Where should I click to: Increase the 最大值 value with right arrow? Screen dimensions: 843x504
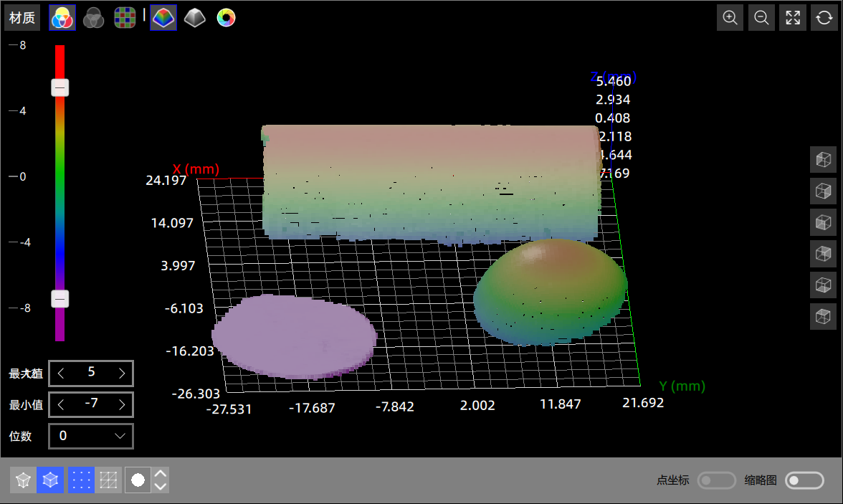coord(122,374)
